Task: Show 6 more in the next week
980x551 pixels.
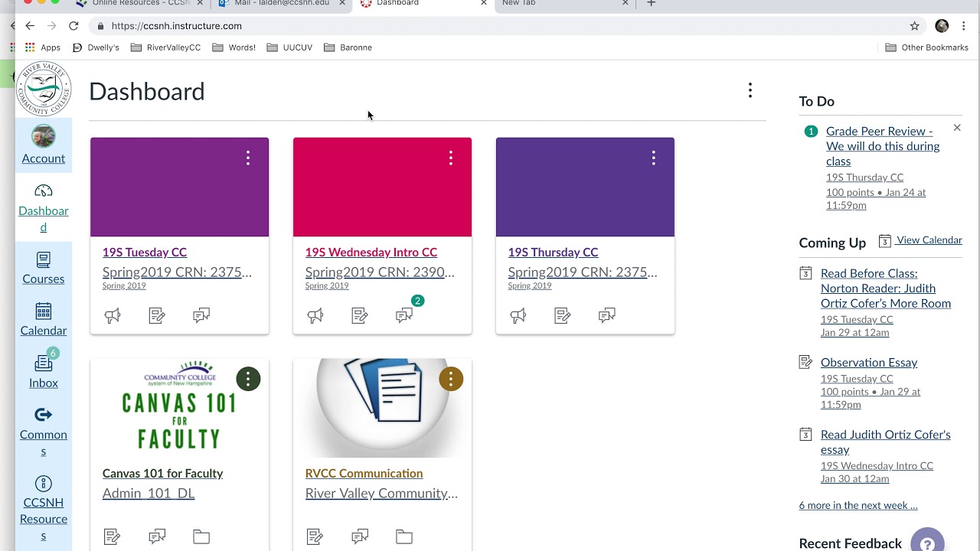Action: pyautogui.click(x=858, y=505)
